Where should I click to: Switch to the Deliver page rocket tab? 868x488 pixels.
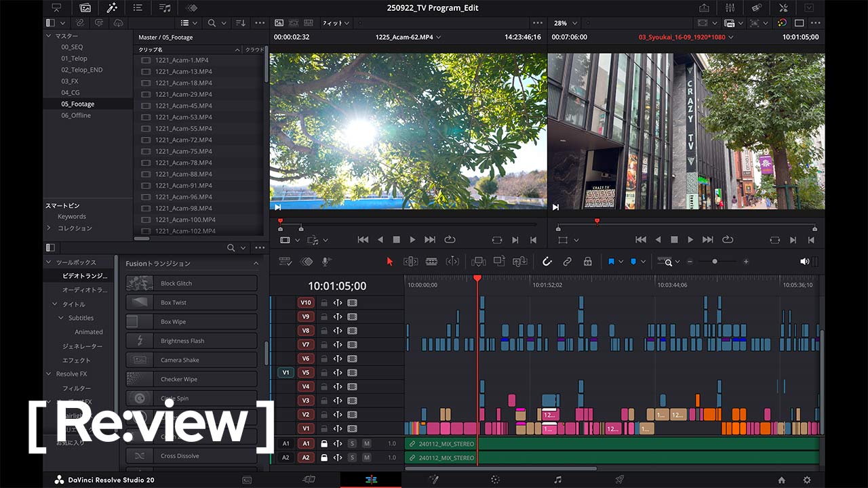pos(619,480)
